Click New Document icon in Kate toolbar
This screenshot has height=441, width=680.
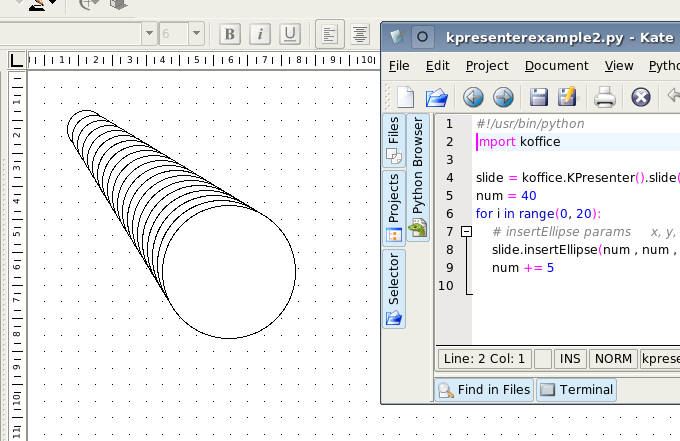point(406,97)
